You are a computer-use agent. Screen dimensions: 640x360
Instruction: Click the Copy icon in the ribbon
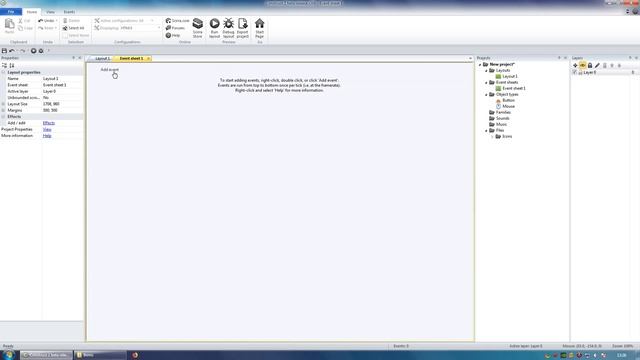coord(21,28)
